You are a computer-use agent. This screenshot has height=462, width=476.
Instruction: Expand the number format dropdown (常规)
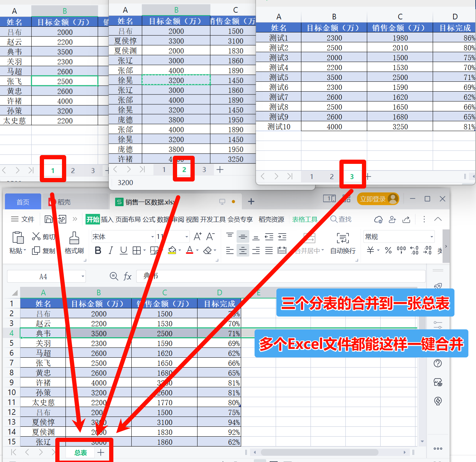pyautogui.click(x=431, y=237)
